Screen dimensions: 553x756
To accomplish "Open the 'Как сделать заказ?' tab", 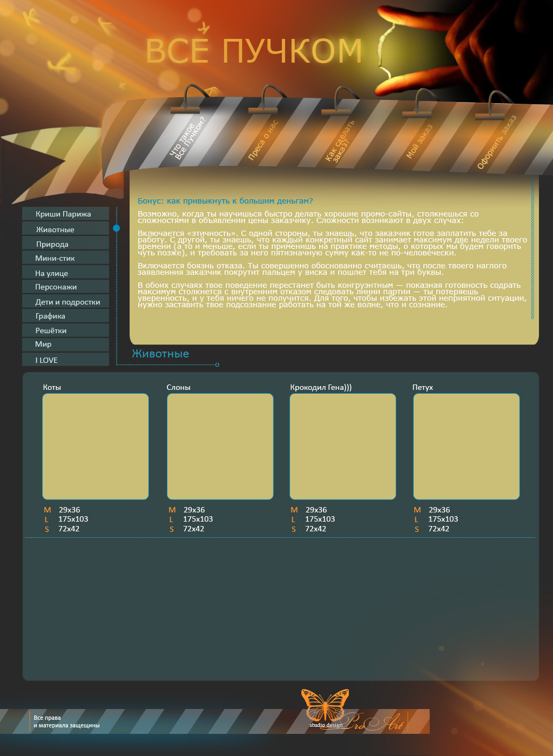I will click(x=341, y=141).
